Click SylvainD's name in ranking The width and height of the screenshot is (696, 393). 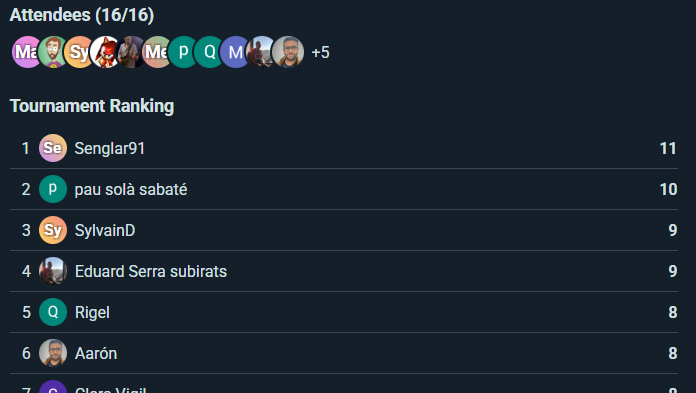coord(105,230)
